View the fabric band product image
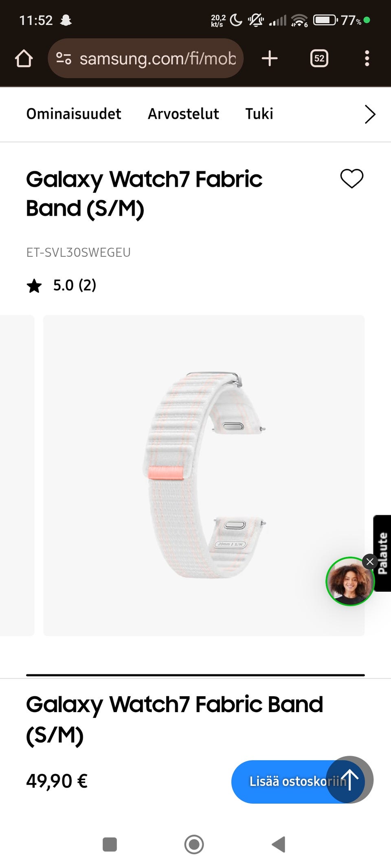Viewport: 391px width, 868px height. [x=204, y=475]
